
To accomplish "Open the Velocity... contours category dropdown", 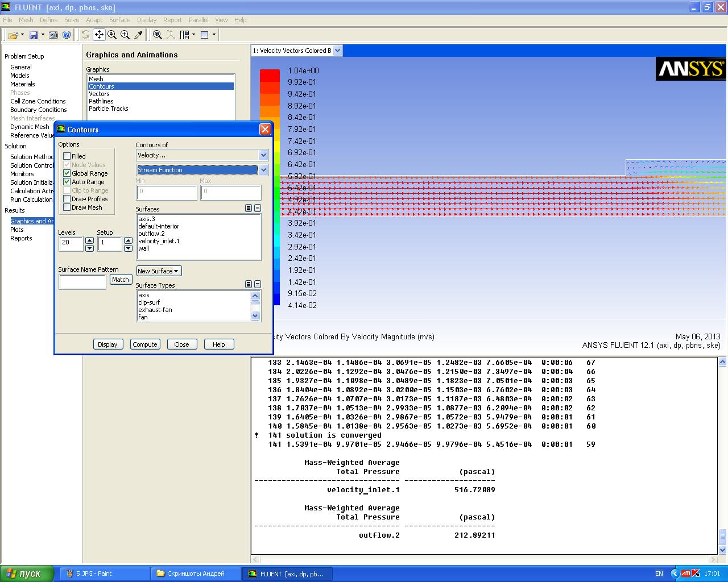I will [263, 155].
